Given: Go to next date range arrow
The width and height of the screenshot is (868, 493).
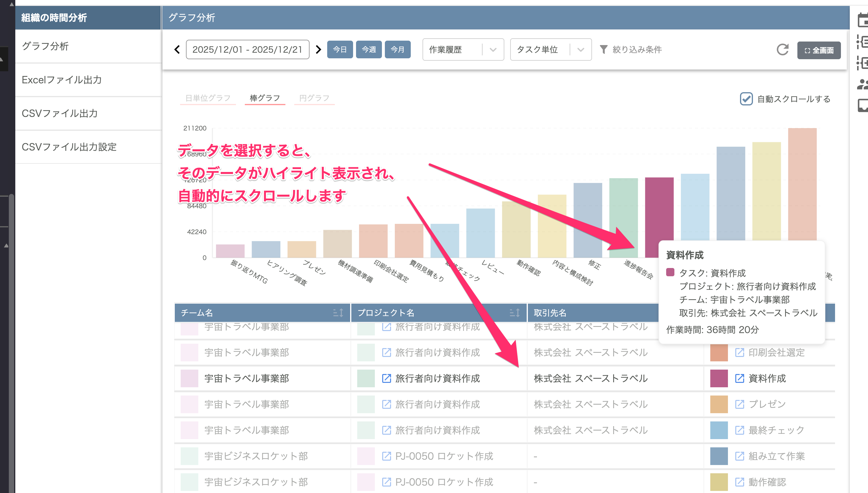Looking at the screenshot, I should tap(318, 50).
